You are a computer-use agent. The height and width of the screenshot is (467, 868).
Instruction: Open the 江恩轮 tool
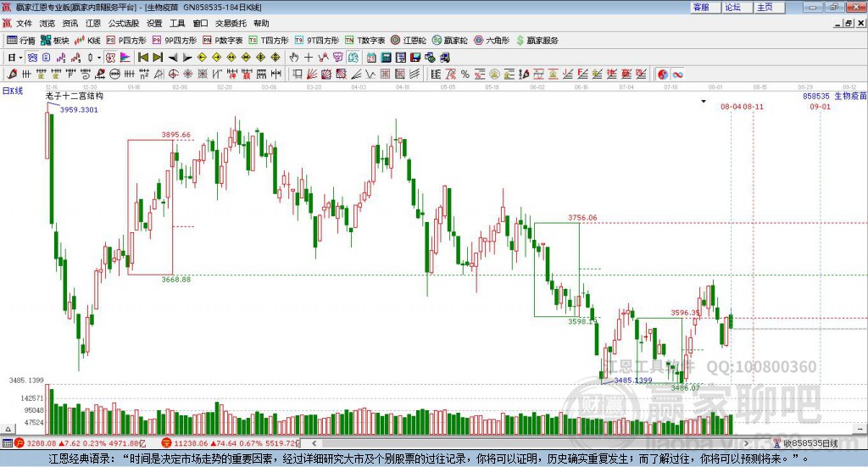(x=409, y=41)
